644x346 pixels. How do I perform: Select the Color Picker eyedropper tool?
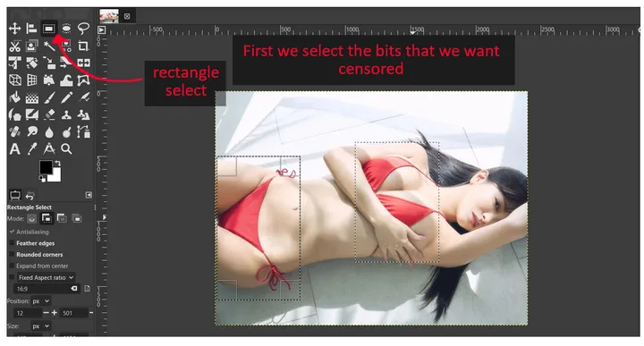tap(31, 149)
